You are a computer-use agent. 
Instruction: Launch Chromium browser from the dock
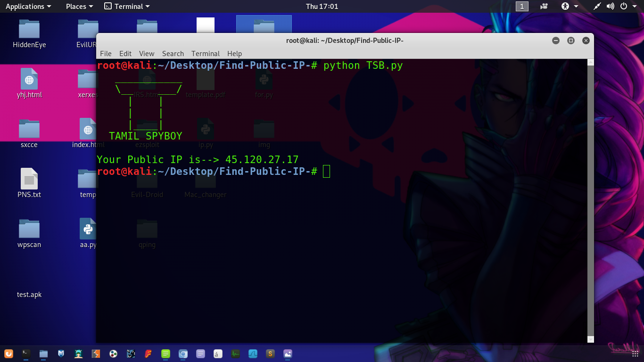(x=183, y=354)
